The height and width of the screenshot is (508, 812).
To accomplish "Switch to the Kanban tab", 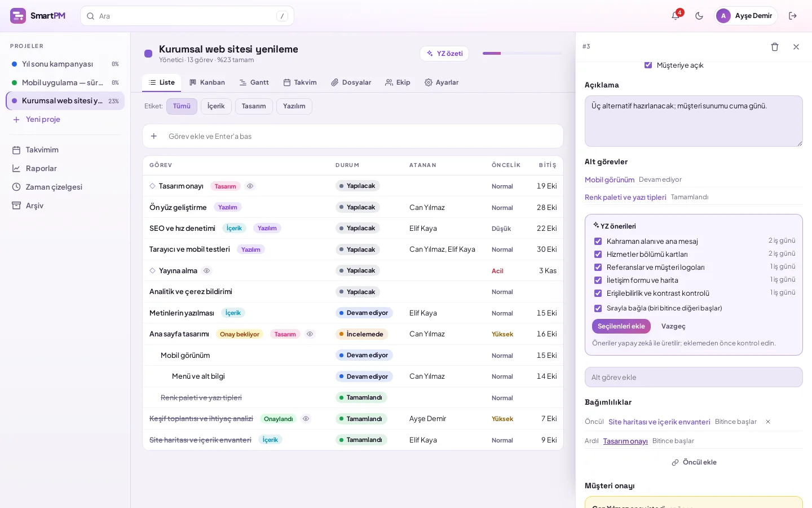I will (x=207, y=82).
